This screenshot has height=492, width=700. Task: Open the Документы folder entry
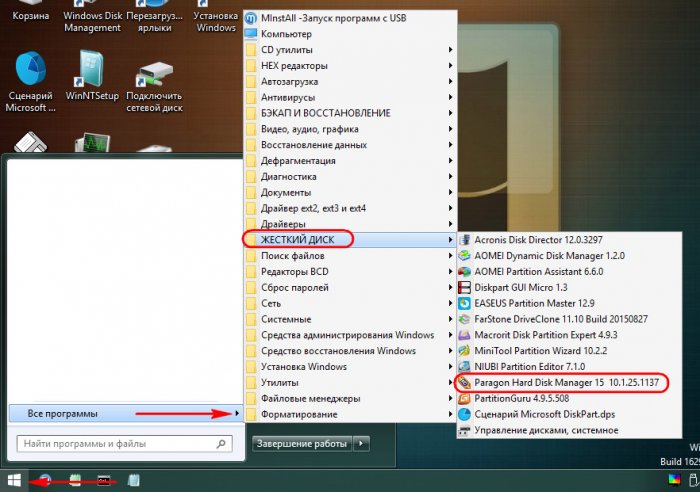tap(350, 192)
